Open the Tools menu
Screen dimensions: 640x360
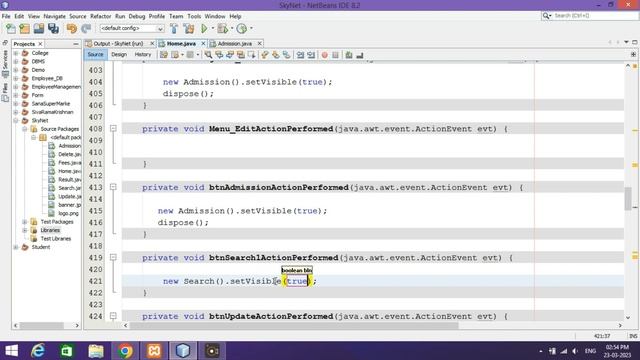[x=194, y=16]
